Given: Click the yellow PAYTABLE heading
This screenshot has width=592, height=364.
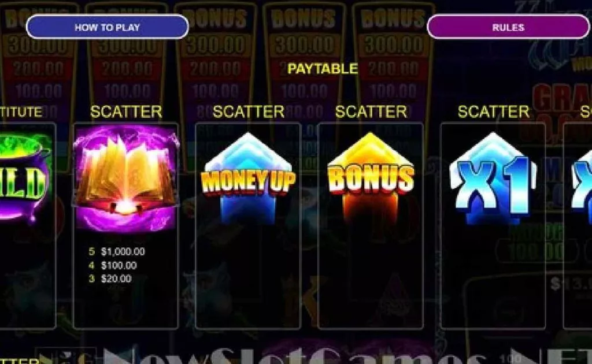Looking at the screenshot, I should click(x=323, y=69).
